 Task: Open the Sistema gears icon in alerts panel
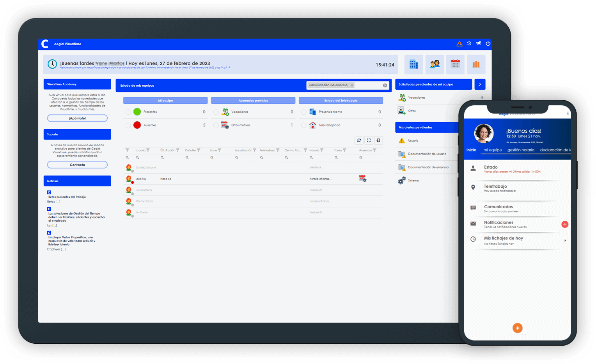pos(401,180)
